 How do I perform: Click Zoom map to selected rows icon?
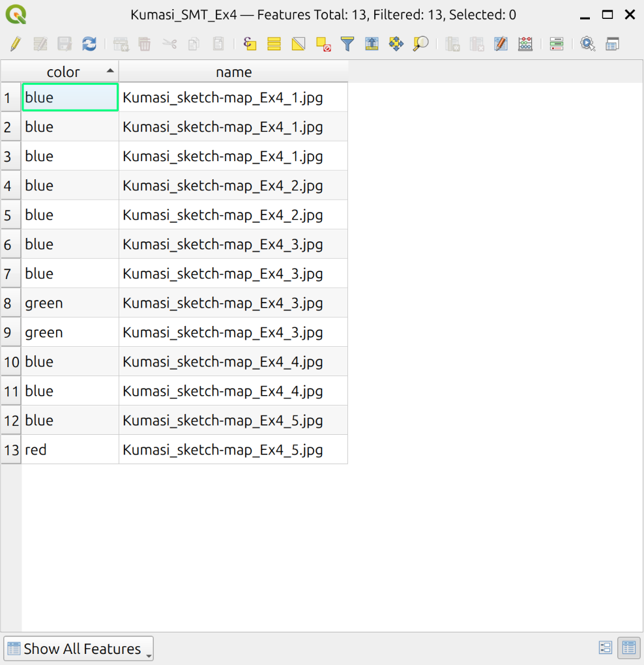click(420, 44)
